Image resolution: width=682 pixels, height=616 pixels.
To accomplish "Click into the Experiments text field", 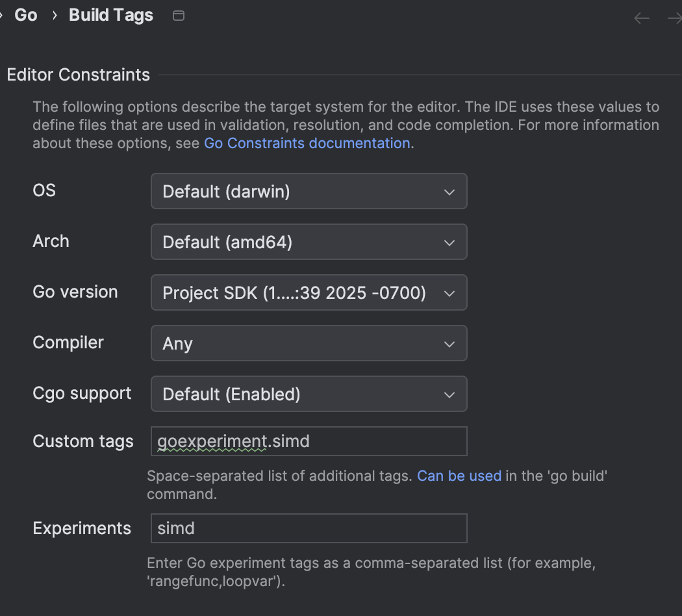I will tap(309, 528).
